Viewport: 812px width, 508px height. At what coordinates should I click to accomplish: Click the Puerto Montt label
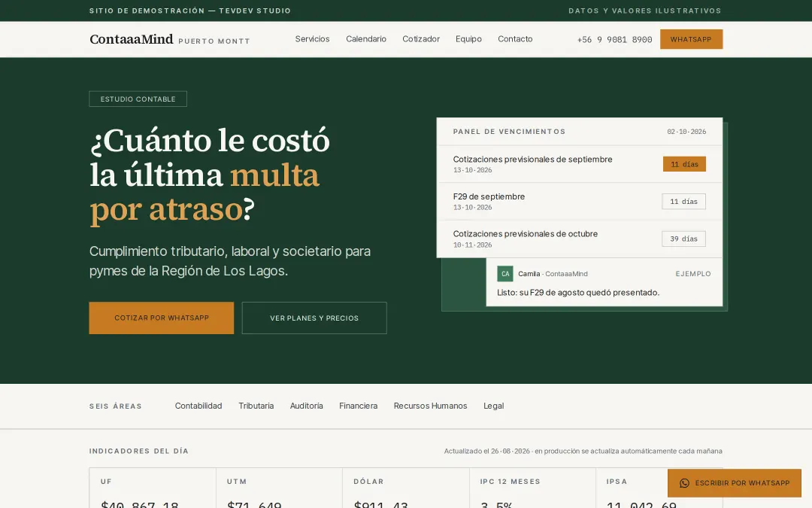pos(214,41)
